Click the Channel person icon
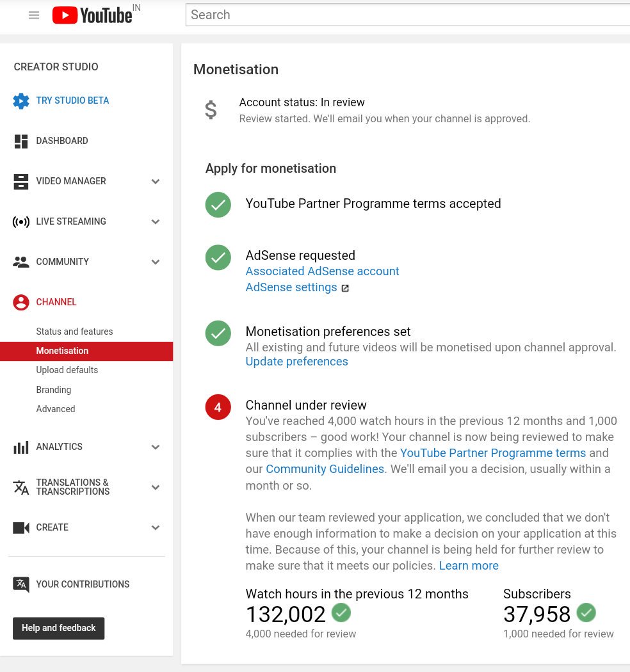 (21, 302)
